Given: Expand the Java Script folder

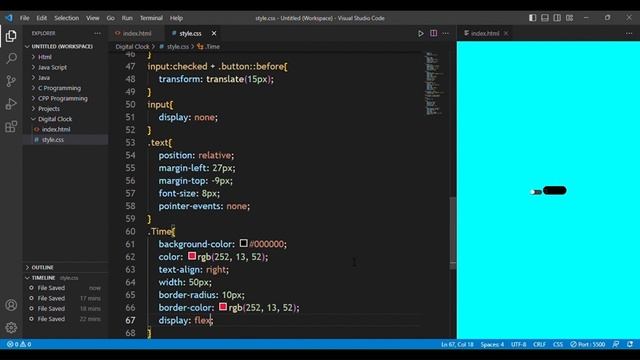Looking at the screenshot, I should click(x=52, y=67).
